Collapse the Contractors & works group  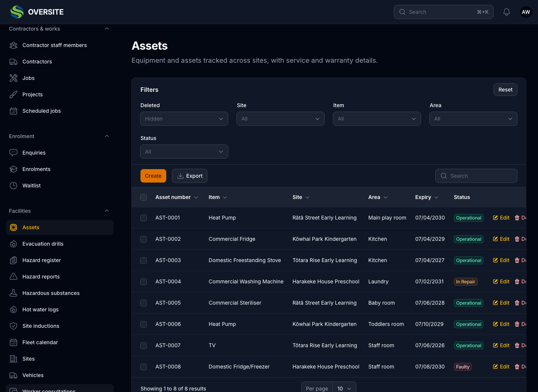(107, 29)
